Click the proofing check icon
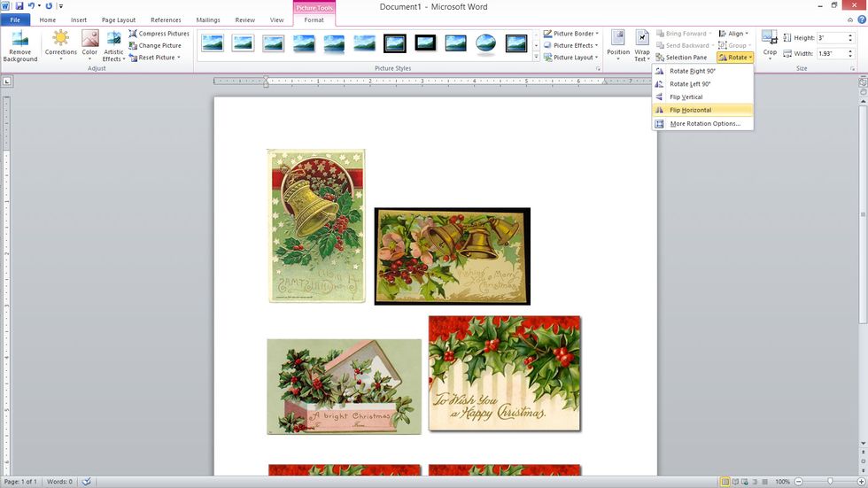The height and width of the screenshot is (488, 868). point(87,482)
